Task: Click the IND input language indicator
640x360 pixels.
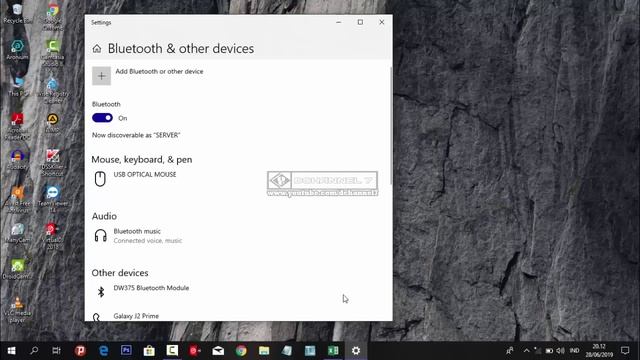Action: tap(574, 351)
